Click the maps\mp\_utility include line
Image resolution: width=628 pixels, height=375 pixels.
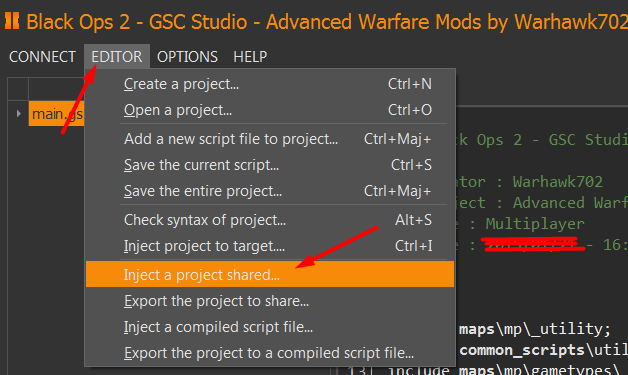tap(535, 329)
